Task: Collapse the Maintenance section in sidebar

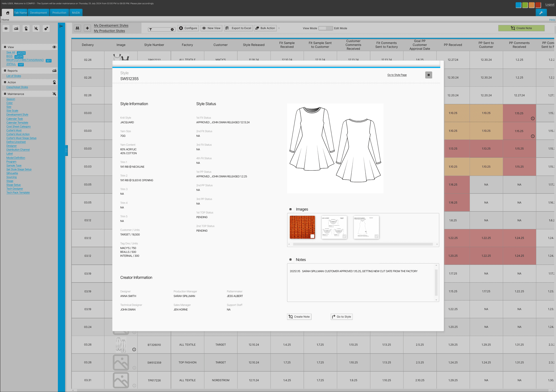Action: [x=5, y=94]
